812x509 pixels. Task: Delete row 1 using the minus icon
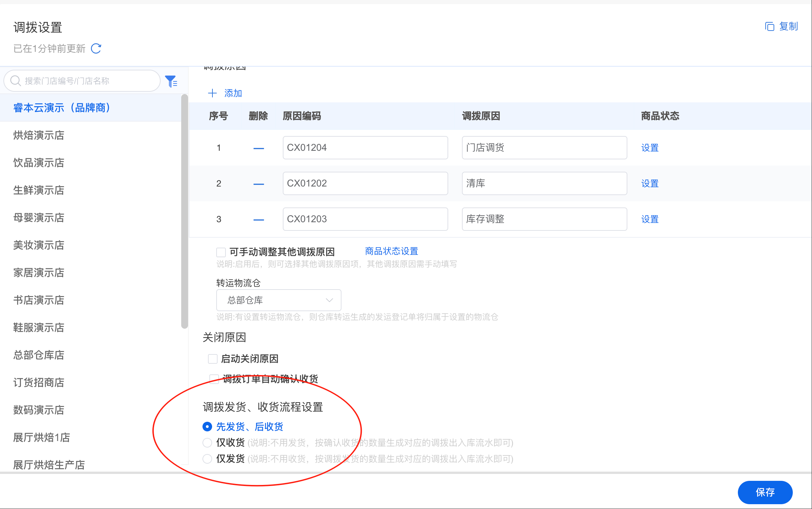coord(258,148)
